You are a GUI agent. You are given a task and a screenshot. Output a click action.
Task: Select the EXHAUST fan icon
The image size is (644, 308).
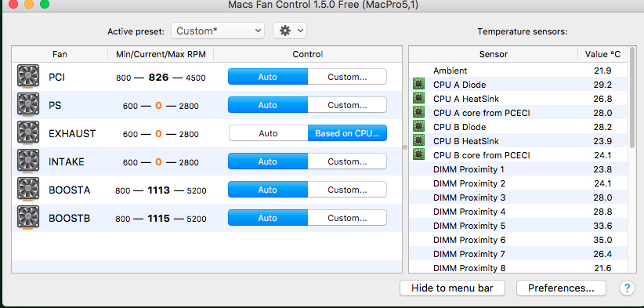click(x=28, y=133)
